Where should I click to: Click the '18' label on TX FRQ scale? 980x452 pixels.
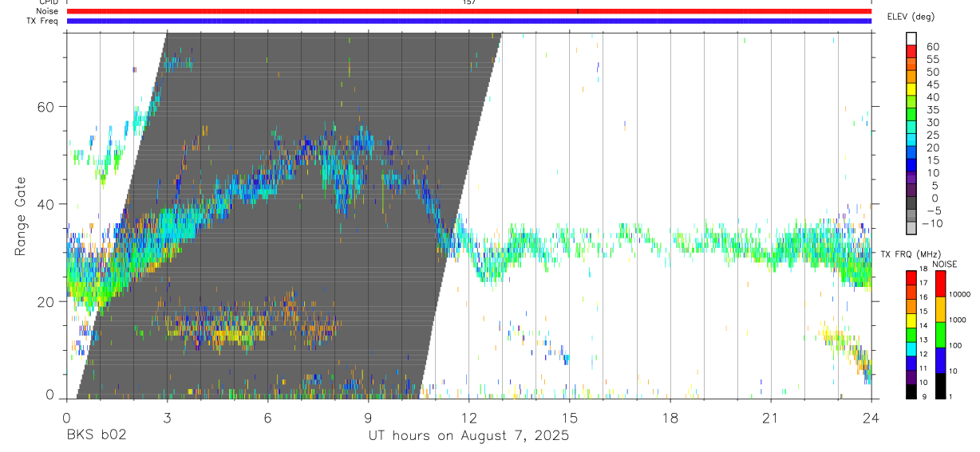(924, 269)
